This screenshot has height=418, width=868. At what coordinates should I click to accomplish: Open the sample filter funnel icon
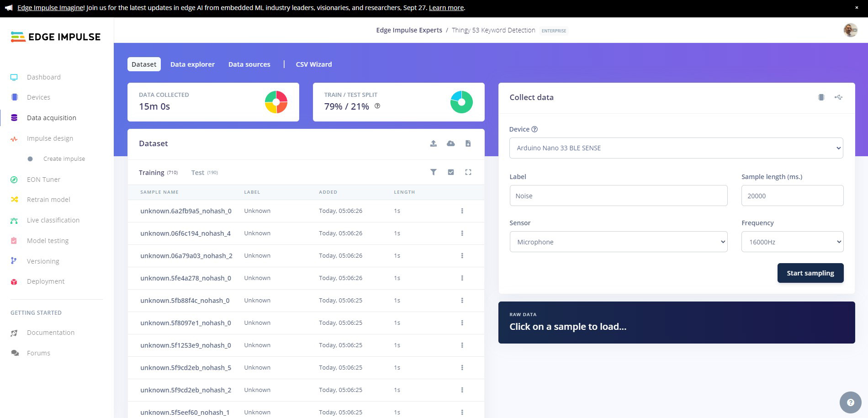pyautogui.click(x=434, y=172)
